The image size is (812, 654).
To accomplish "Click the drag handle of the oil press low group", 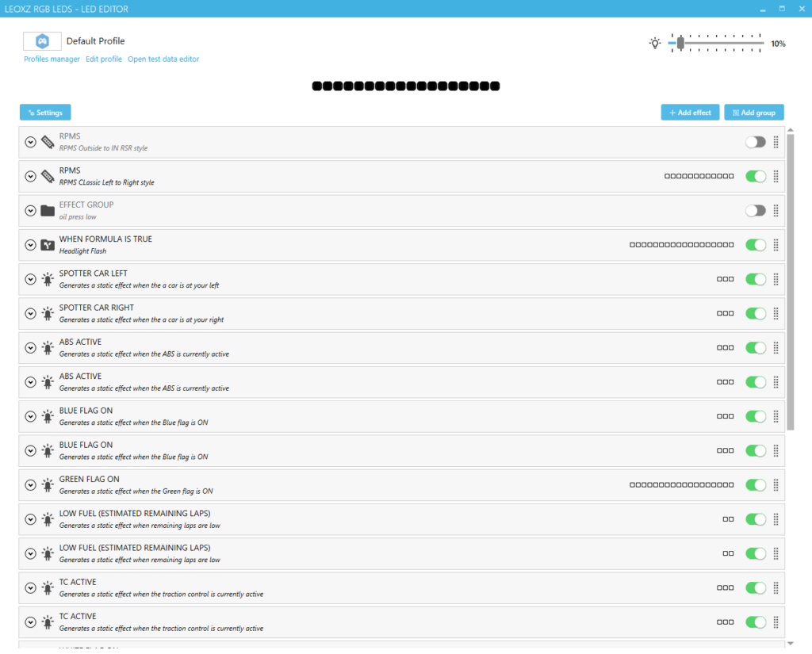I will coord(776,211).
